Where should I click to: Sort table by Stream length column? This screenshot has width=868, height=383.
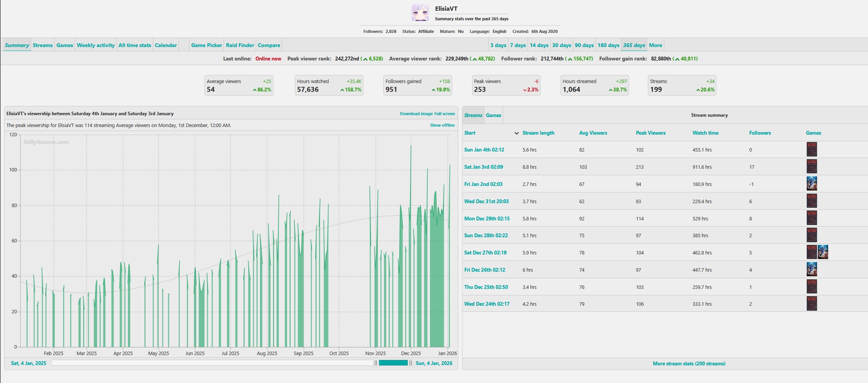[538, 133]
